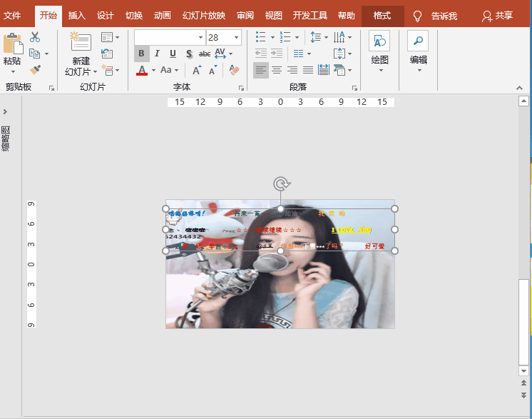Screen dimensions: 532x419
Task: Apply numbered list
Action: [285, 37]
